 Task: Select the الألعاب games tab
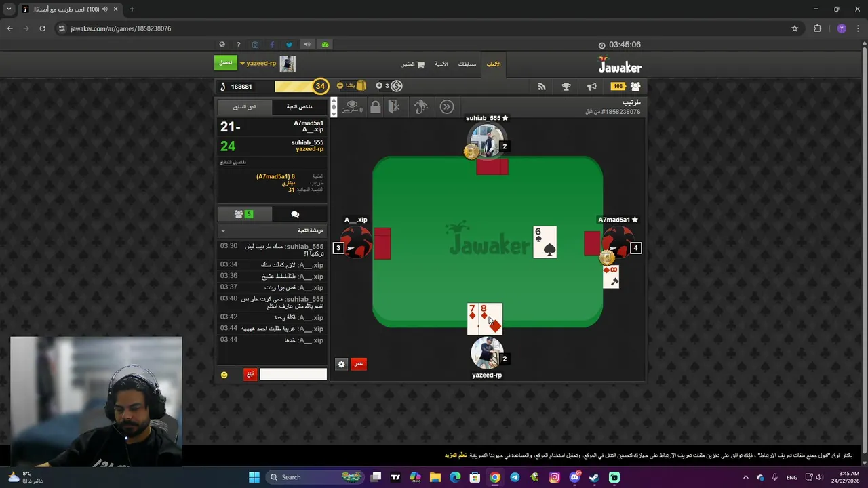pos(494,64)
